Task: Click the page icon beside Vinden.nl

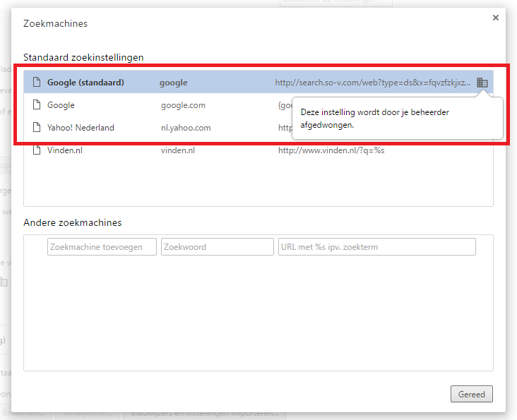Action: 37,150
